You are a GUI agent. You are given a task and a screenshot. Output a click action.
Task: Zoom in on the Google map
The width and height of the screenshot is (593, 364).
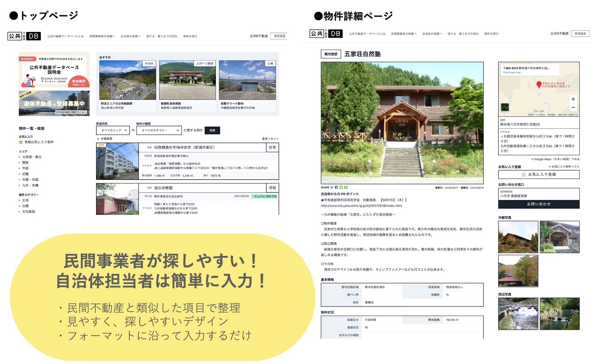pos(573,99)
